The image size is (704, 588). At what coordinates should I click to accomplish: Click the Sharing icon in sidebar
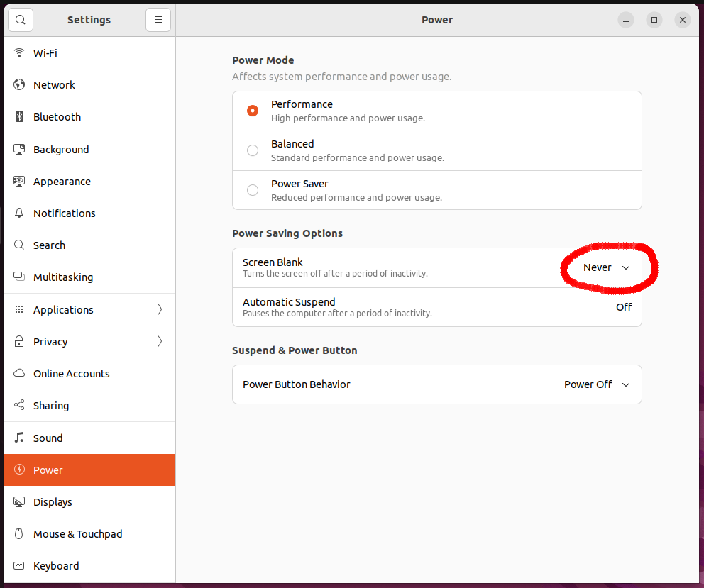coord(20,406)
